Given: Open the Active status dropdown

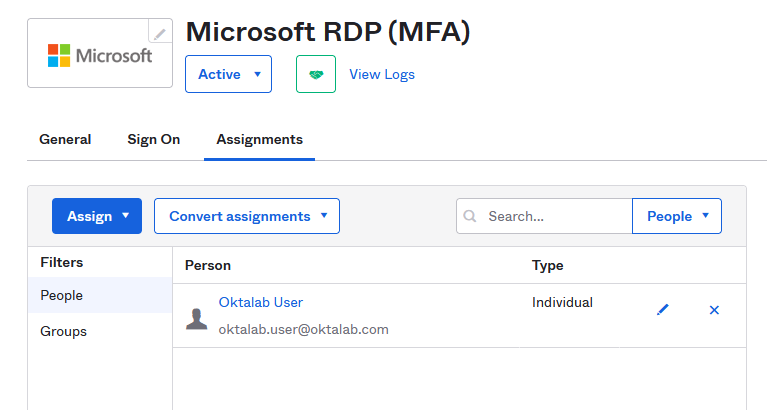Looking at the screenshot, I should [228, 75].
